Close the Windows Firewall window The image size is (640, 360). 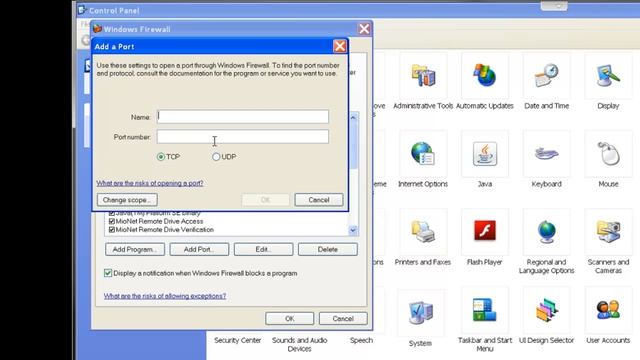[x=364, y=29]
